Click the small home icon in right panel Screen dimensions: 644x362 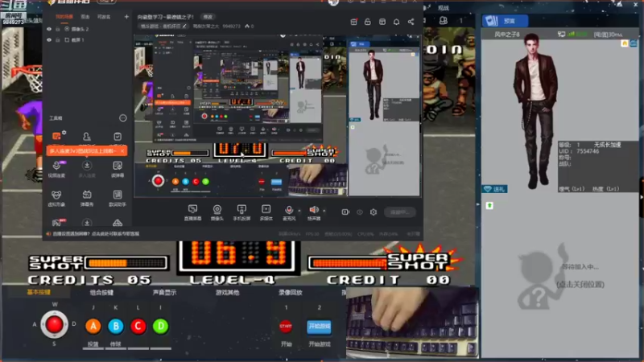[625, 43]
